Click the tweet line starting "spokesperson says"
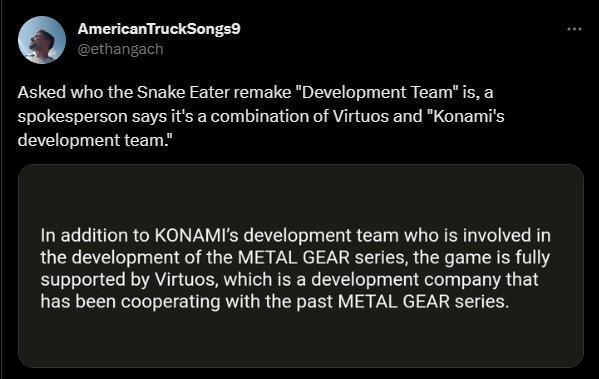The height and width of the screenshot is (379, 599). tap(261, 116)
